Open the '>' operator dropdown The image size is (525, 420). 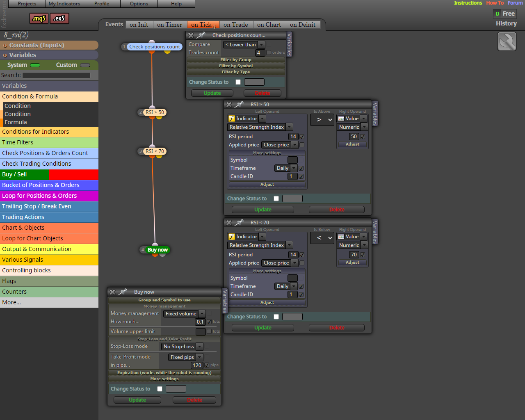coord(322,120)
